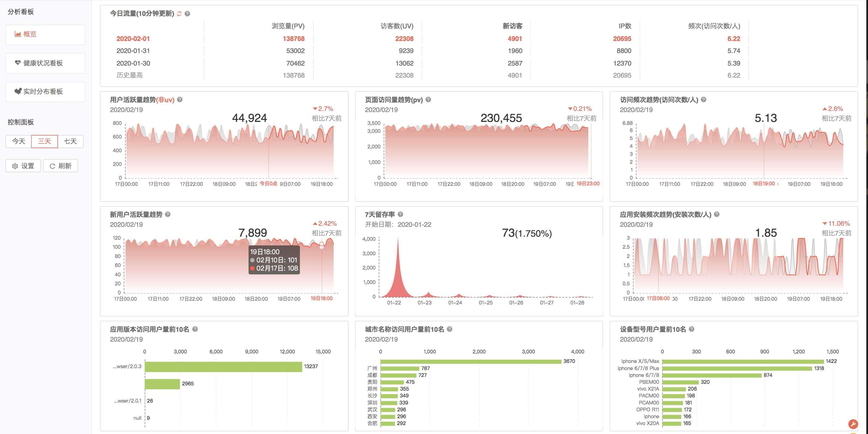
Task: Click the 频次(访问次数/人) column header
Action: coord(714,26)
